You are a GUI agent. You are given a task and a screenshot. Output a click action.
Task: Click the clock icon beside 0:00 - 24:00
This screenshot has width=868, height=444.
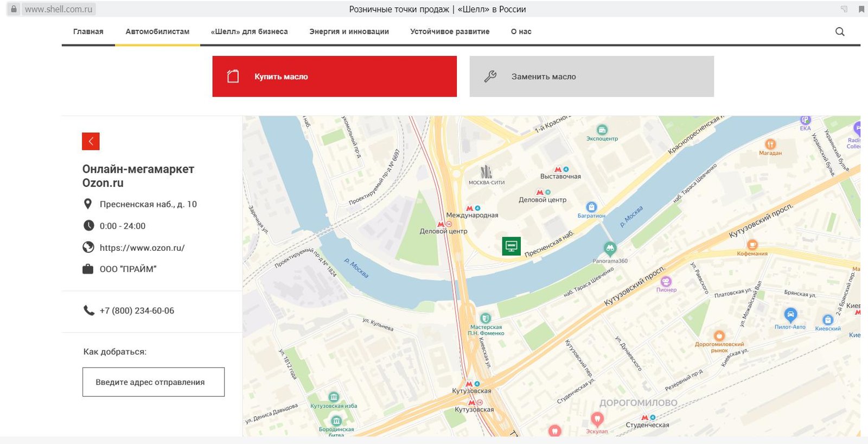click(x=88, y=225)
